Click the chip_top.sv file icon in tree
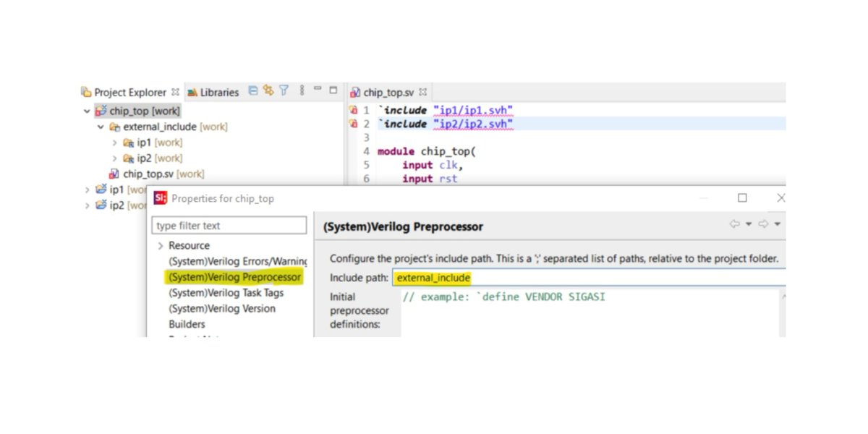 114,174
